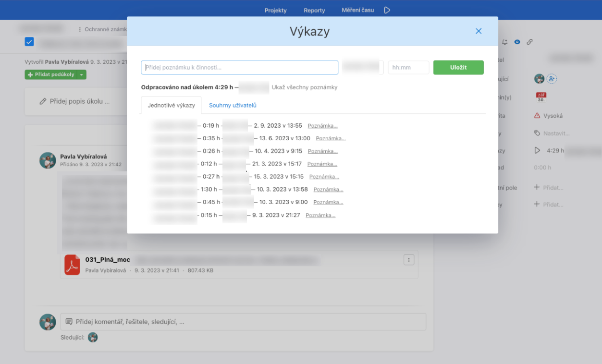Toggle the notification bell icon
Viewport: 602px width, 364px height.
(x=505, y=42)
